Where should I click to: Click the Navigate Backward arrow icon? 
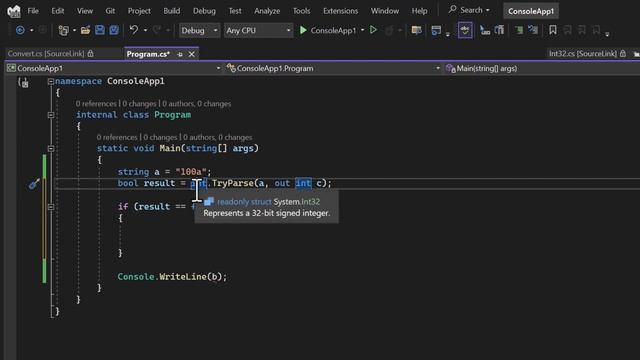pos(20,30)
